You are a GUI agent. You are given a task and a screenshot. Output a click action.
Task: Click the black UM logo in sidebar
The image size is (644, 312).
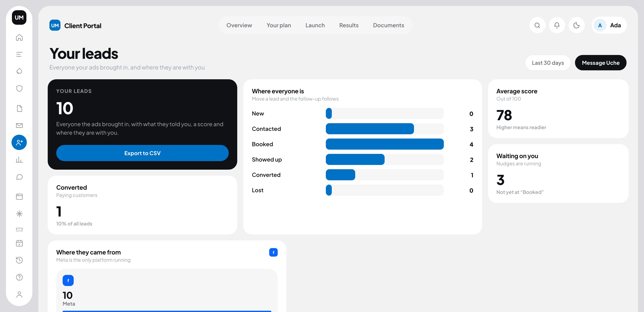click(19, 17)
